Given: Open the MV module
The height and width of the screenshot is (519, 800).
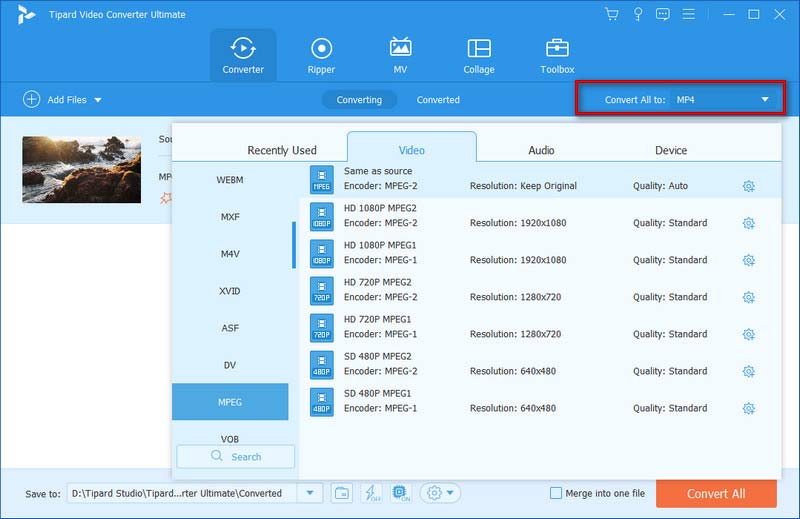Looking at the screenshot, I should [x=400, y=55].
